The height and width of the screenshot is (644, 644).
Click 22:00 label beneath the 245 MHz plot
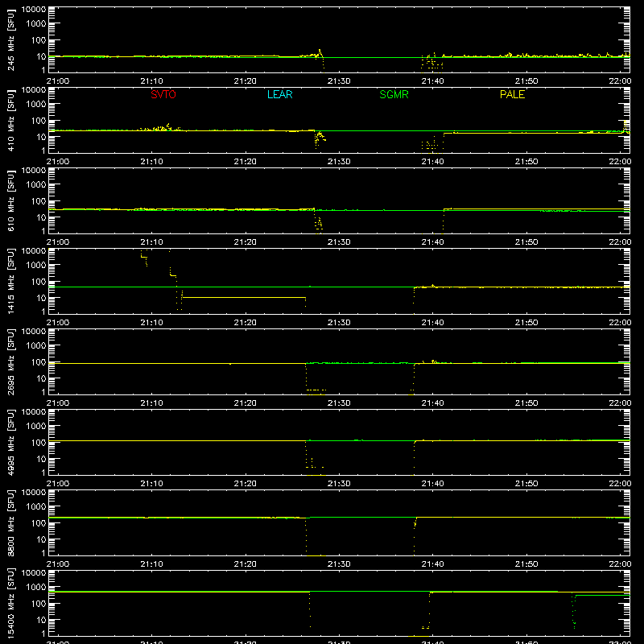(620, 81)
